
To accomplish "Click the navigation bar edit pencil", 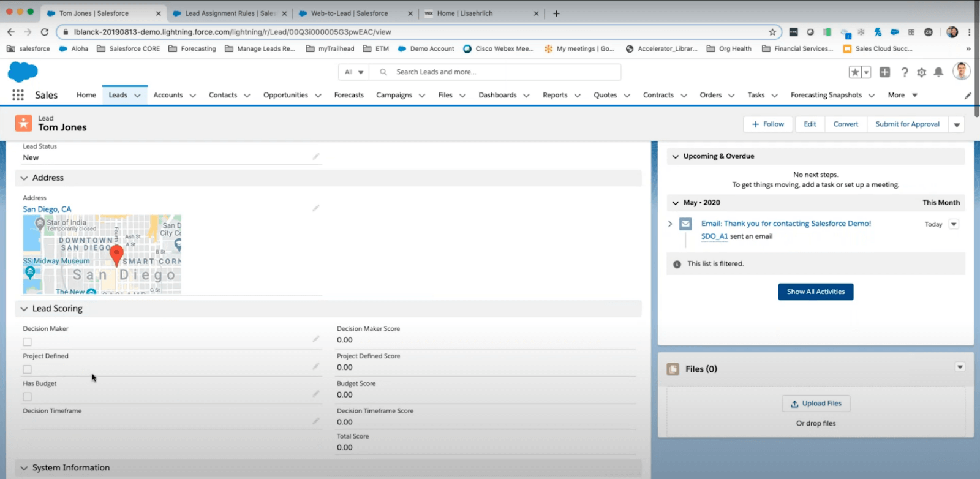I will tap(968, 96).
